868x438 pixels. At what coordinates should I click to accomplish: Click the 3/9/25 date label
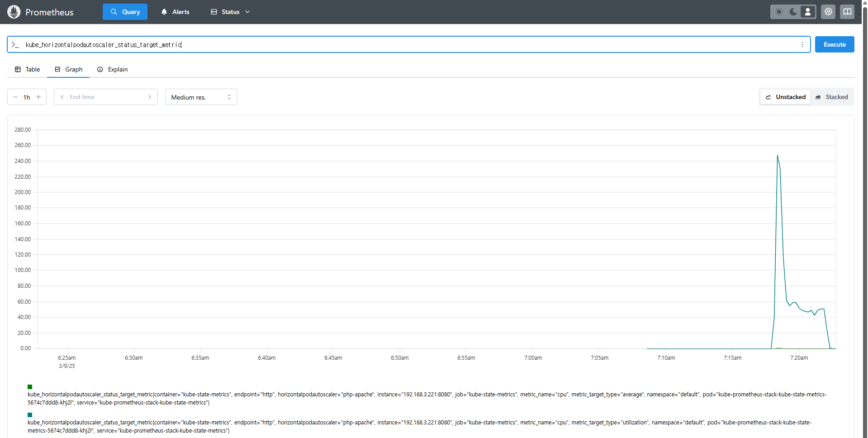tap(67, 366)
